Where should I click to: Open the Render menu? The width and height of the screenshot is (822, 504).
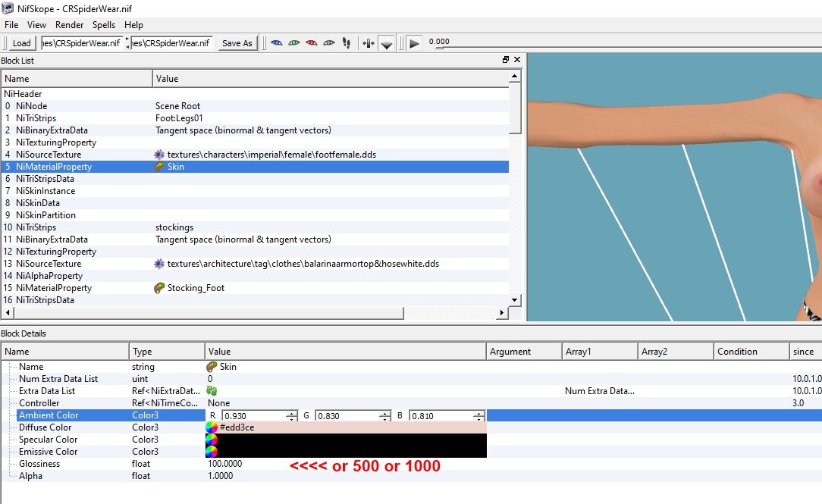pyautogui.click(x=69, y=24)
